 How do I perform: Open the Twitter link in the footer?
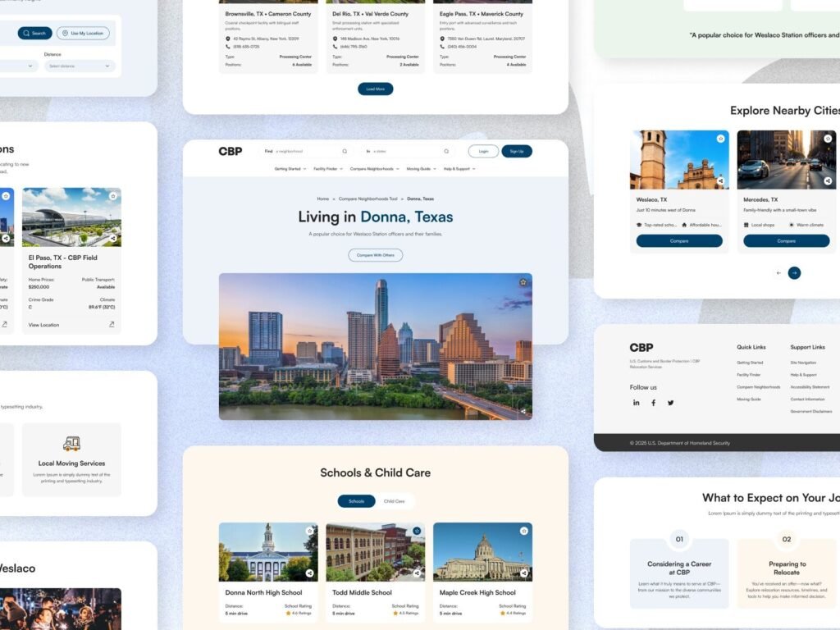coord(670,403)
